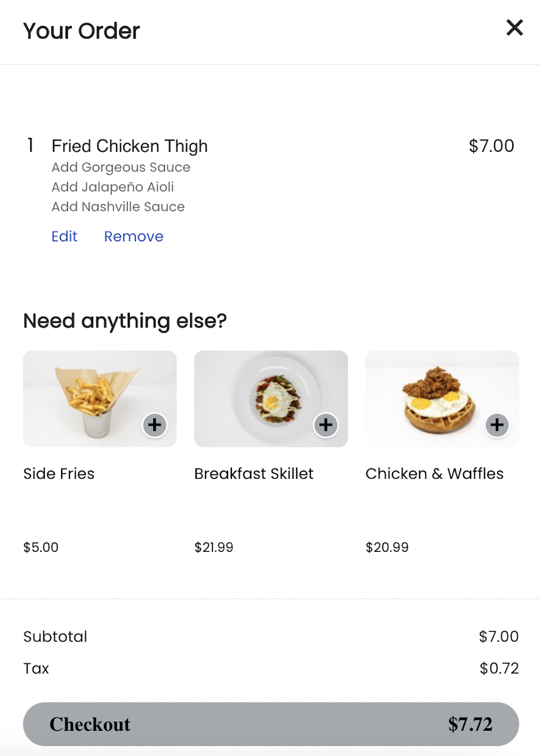Click the item quantity number 1

[30, 146]
